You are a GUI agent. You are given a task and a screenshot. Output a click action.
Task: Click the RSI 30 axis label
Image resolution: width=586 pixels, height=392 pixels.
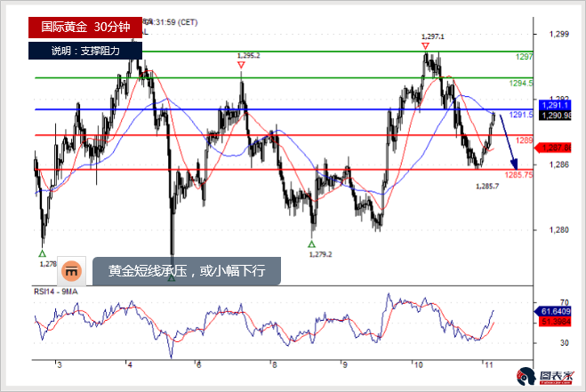565,343
